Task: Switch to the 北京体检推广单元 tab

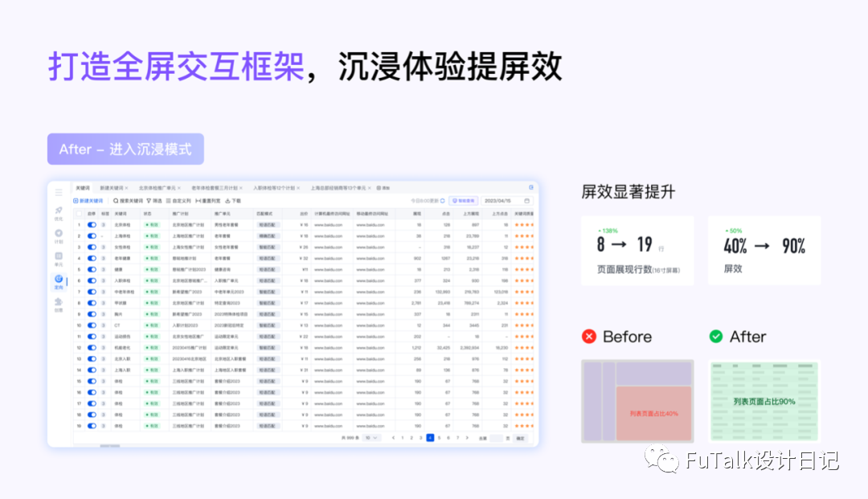Action: pyautogui.click(x=158, y=188)
